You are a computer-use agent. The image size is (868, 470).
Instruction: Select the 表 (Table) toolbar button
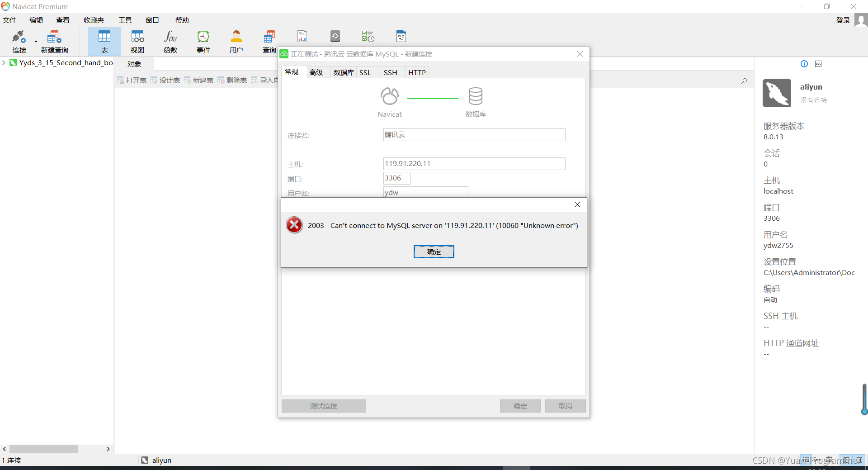(x=104, y=41)
